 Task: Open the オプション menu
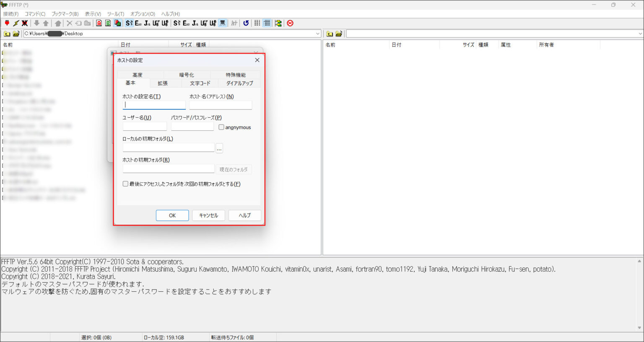point(142,14)
